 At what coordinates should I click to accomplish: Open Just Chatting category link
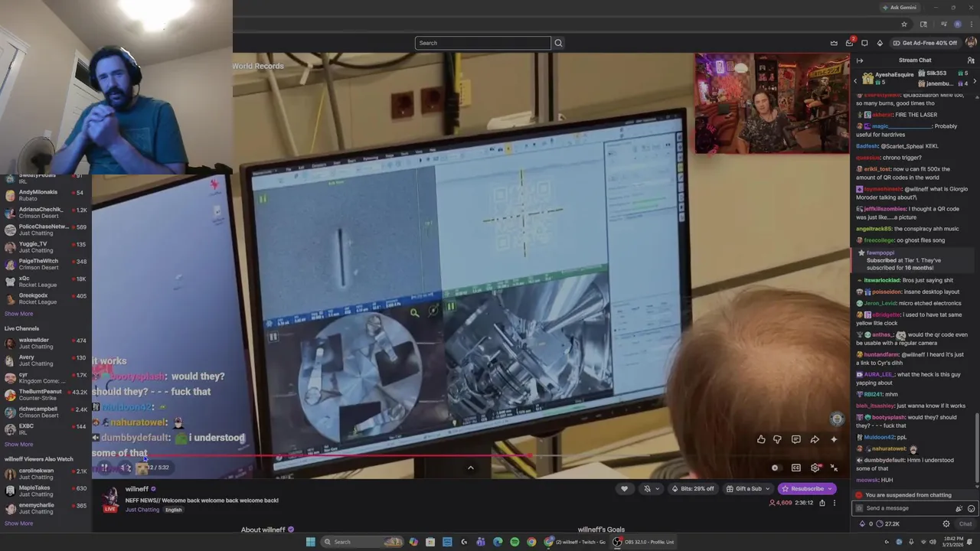pyautogui.click(x=142, y=510)
